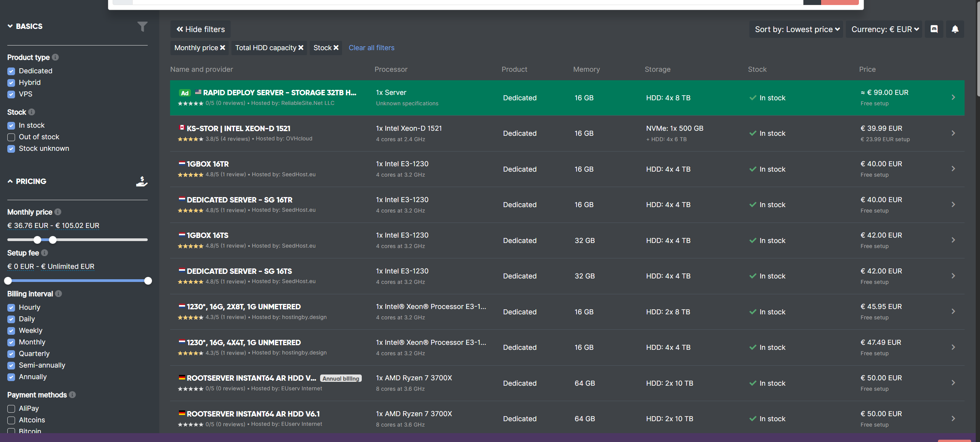
Task: Click Monthly price minimum slider handle
Action: pos(37,240)
